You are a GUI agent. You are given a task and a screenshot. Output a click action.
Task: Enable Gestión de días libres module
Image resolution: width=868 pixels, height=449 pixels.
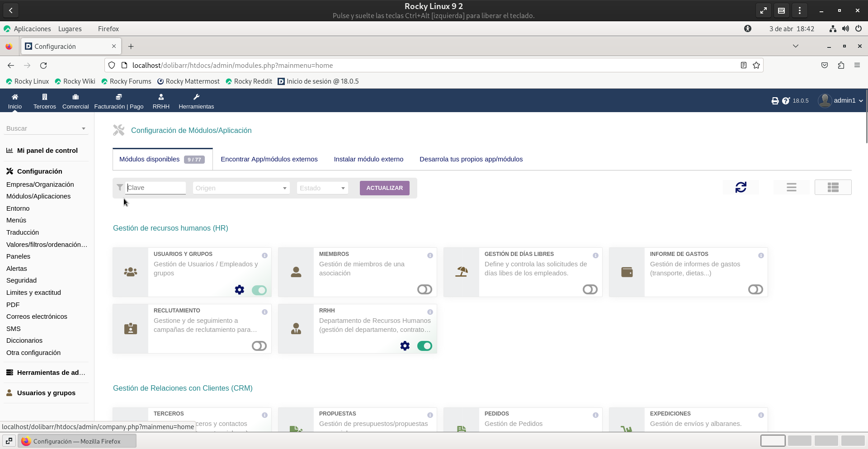click(x=590, y=289)
